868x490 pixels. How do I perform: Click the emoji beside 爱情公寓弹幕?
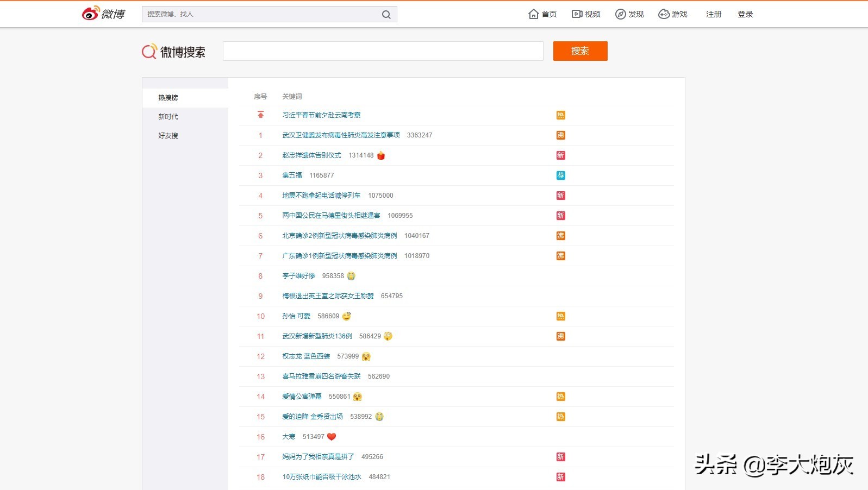358,397
